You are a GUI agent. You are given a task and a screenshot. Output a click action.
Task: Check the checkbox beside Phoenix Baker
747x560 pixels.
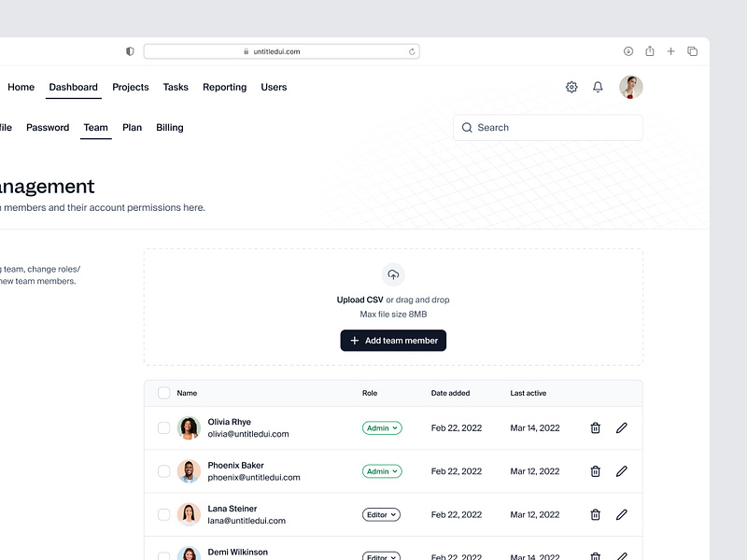[x=164, y=471]
